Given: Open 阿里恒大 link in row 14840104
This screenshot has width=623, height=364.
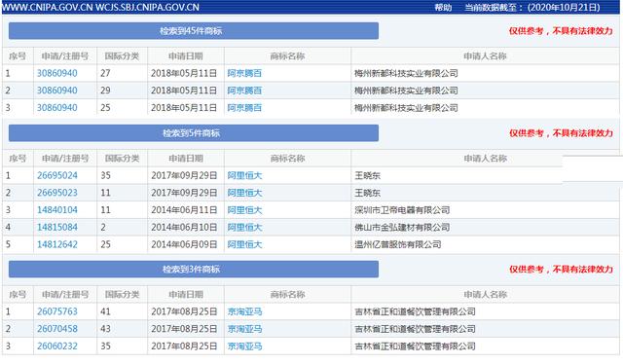Looking at the screenshot, I should click(244, 210).
